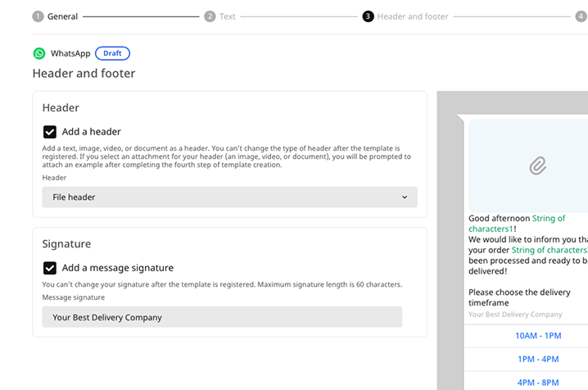Open the File header dropdown
This screenshot has width=588, height=390.
point(229,197)
